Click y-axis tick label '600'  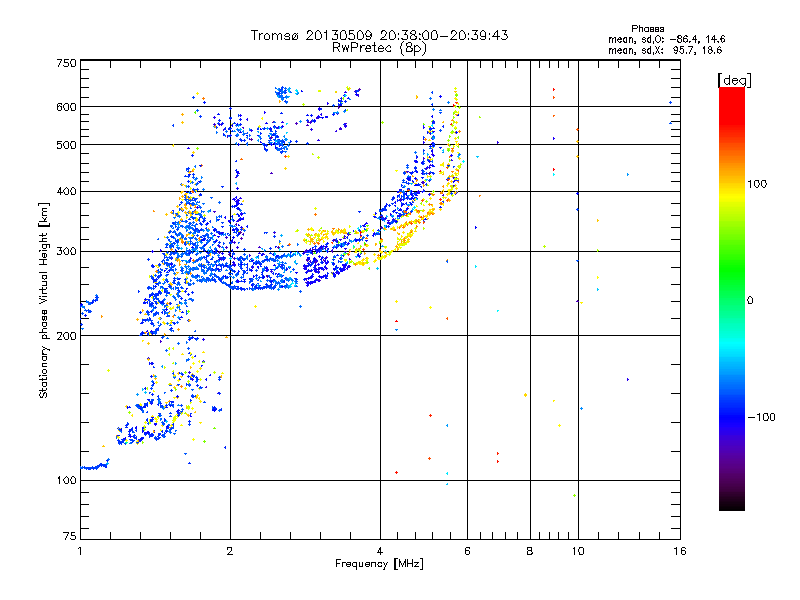[66, 107]
